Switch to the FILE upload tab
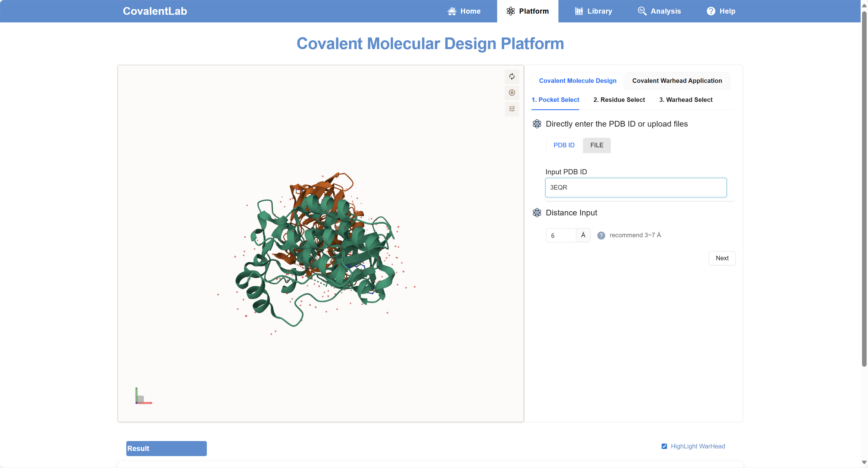The height and width of the screenshot is (468, 868). [596, 145]
